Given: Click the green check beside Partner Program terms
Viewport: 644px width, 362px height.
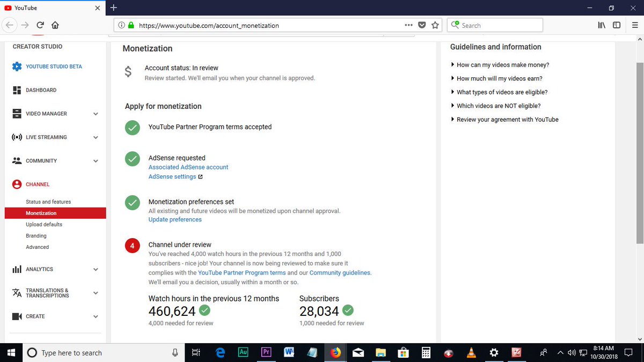Looking at the screenshot, I should point(132,128).
